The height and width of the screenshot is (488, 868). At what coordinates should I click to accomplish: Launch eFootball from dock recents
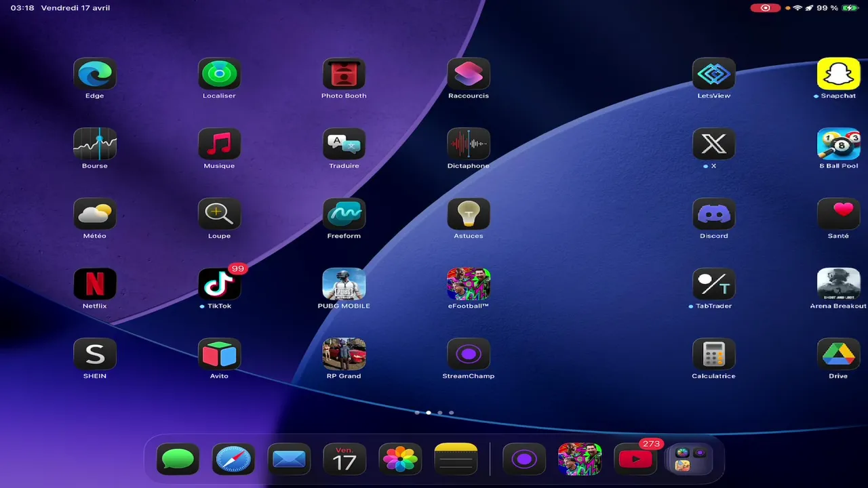click(x=580, y=460)
